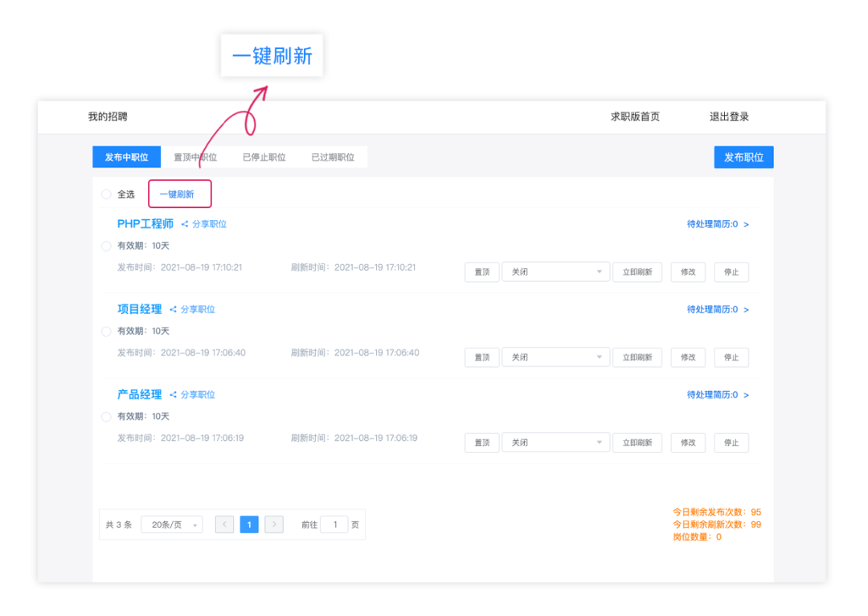The width and height of the screenshot is (868, 616).
Task: Open the 关闭 dropdown for 产品经理
Action: point(555,443)
